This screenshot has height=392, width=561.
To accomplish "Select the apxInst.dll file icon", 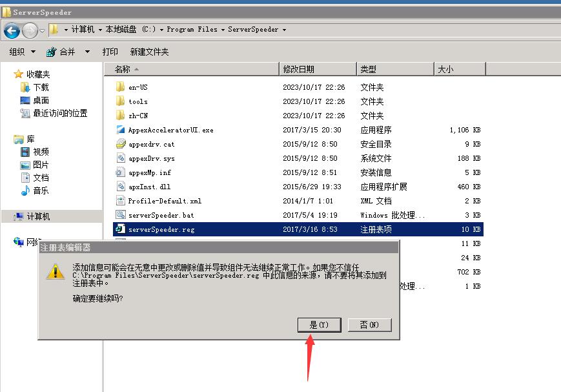I will pyautogui.click(x=120, y=187).
